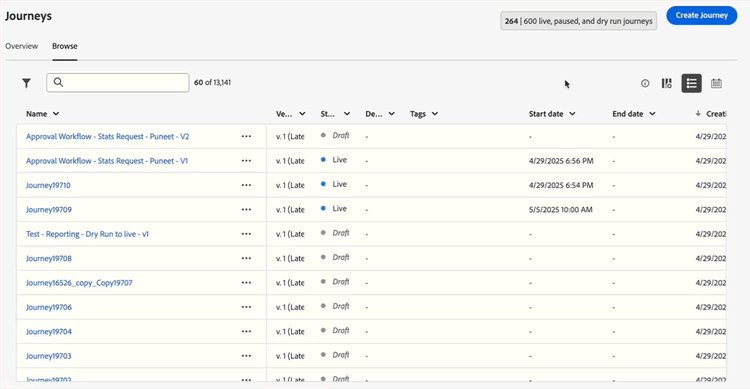This screenshot has width=750, height=389.
Task: Click more actions for Test - Reporting row
Action: click(246, 234)
